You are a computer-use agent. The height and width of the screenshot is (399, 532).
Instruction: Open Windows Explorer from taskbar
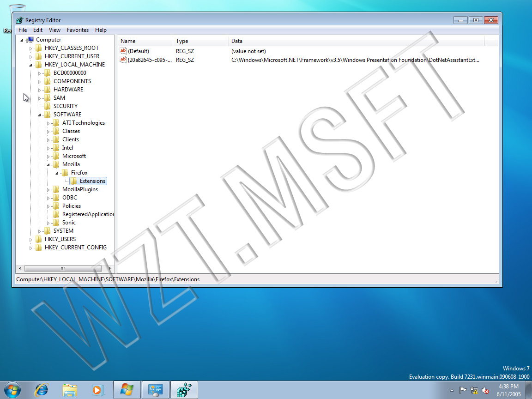(x=70, y=390)
